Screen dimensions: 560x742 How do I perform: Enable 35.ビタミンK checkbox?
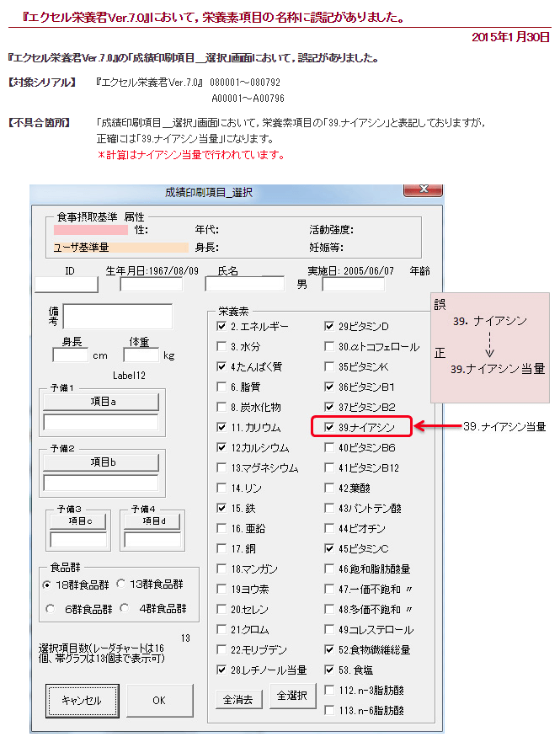click(329, 366)
